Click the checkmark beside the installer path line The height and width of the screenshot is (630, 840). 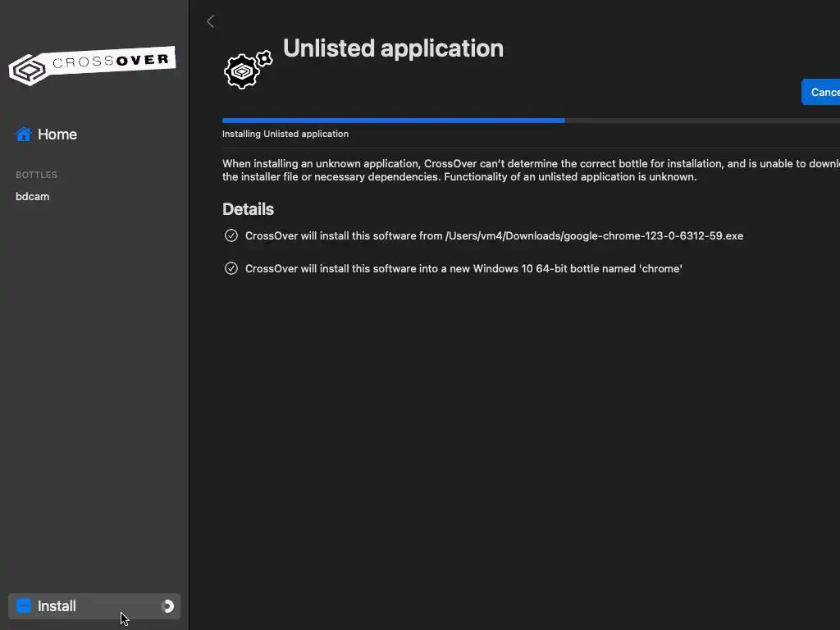point(231,235)
